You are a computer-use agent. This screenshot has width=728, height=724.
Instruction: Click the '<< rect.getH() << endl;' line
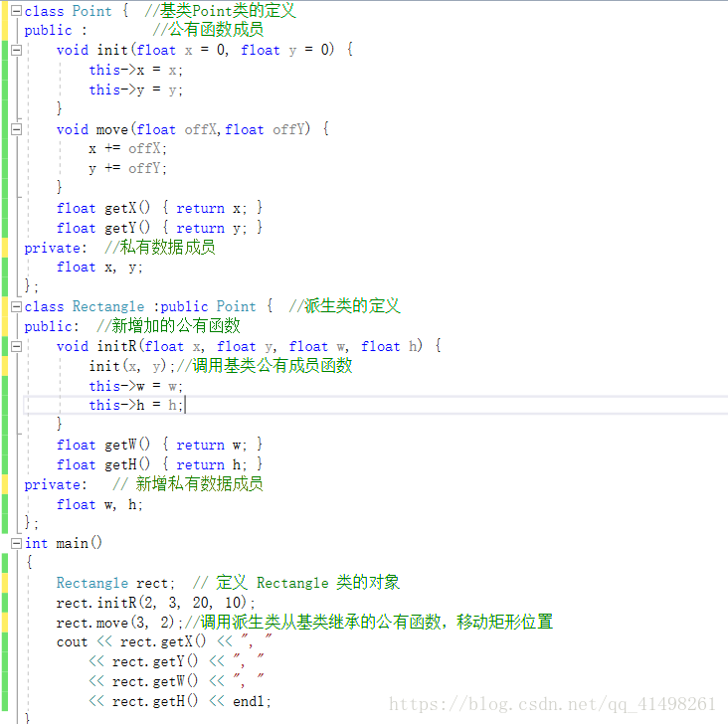click(x=180, y=701)
